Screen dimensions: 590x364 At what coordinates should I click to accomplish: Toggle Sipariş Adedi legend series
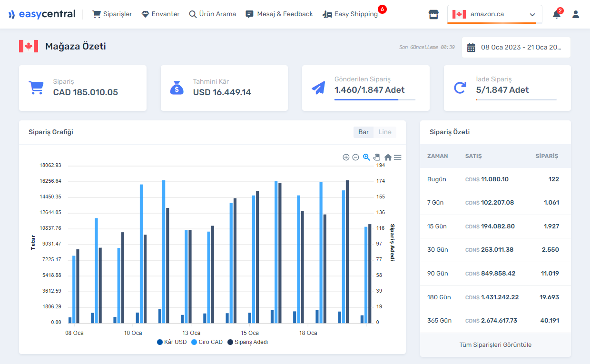pyautogui.click(x=247, y=342)
